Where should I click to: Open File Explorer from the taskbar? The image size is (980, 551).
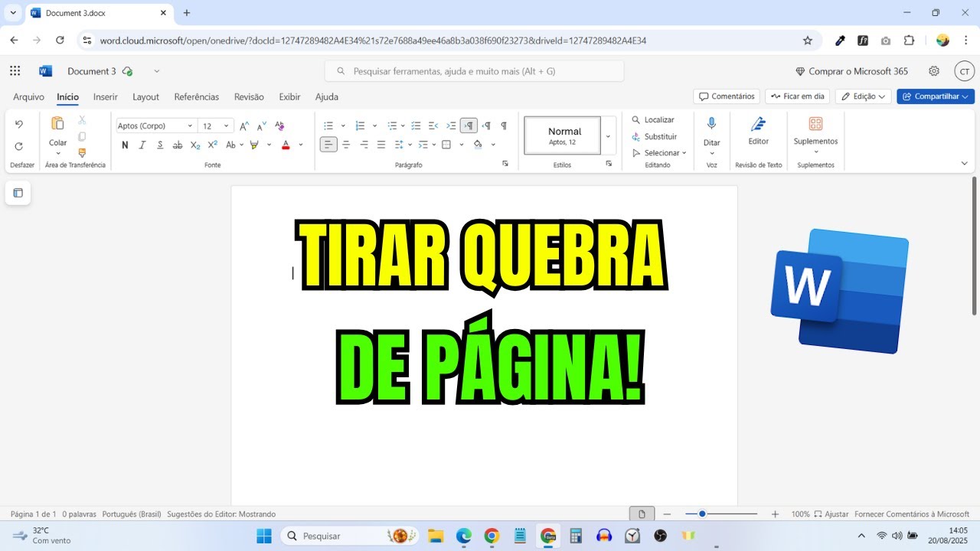tap(436, 536)
